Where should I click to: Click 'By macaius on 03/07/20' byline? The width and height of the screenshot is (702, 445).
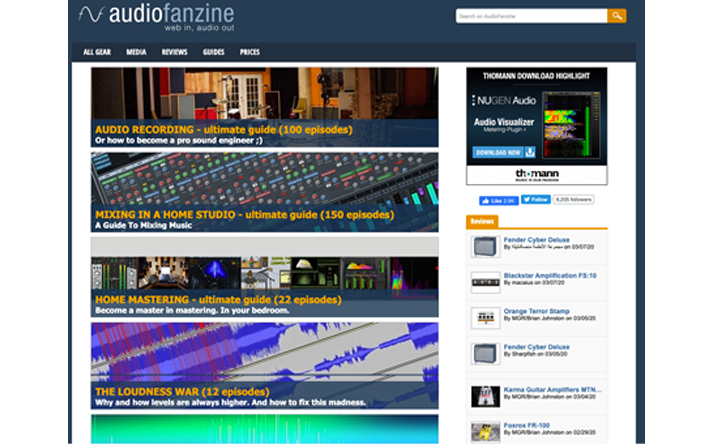coord(534,283)
